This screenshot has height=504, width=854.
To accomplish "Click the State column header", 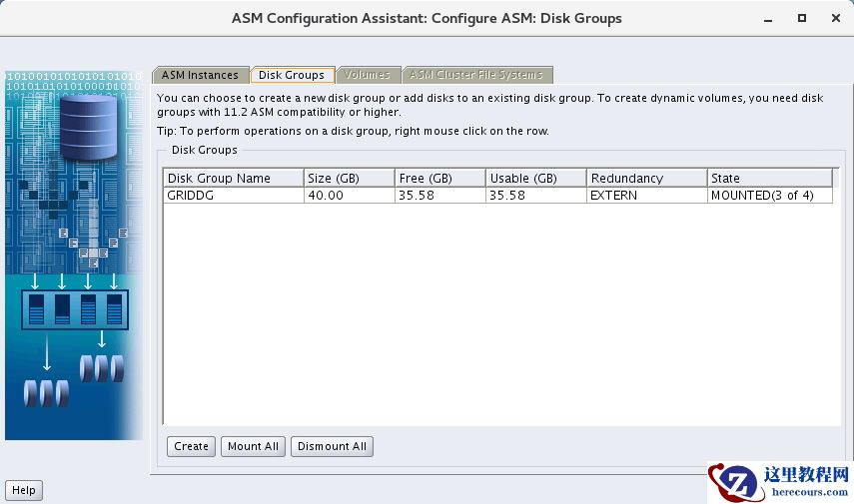I will [769, 178].
